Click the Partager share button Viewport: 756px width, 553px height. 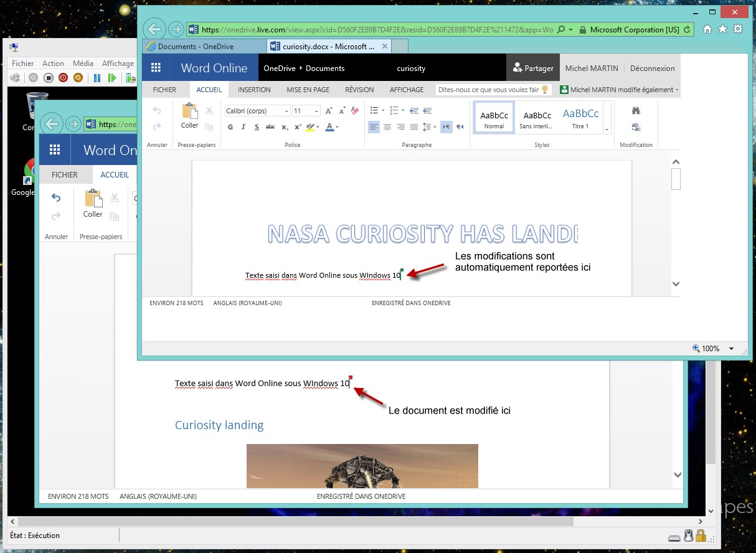pyautogui.click(x=533, y=69)
